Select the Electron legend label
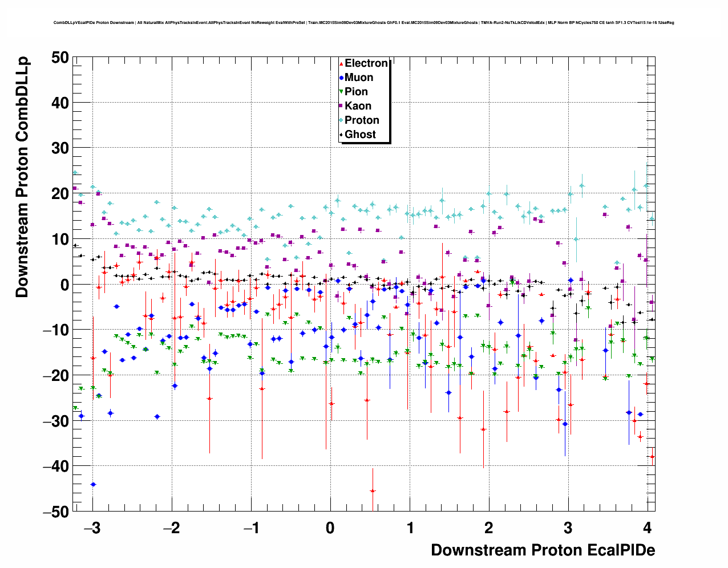The image size is (728, 568). coord(366,63)
